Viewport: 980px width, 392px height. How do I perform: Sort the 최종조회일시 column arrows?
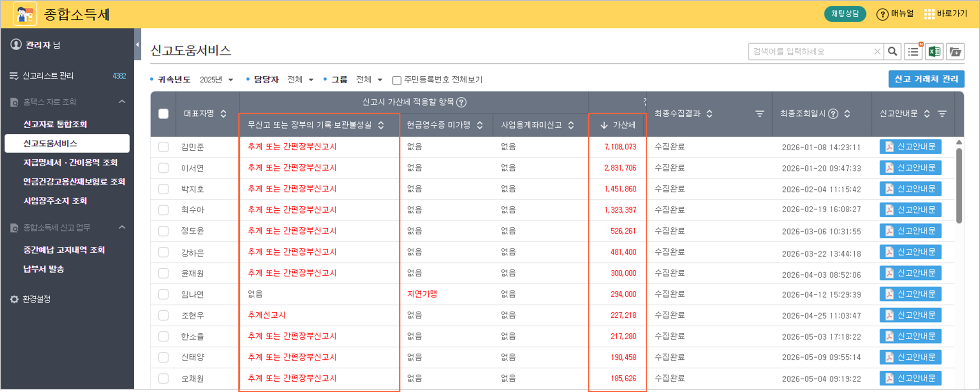coord(847,114)
